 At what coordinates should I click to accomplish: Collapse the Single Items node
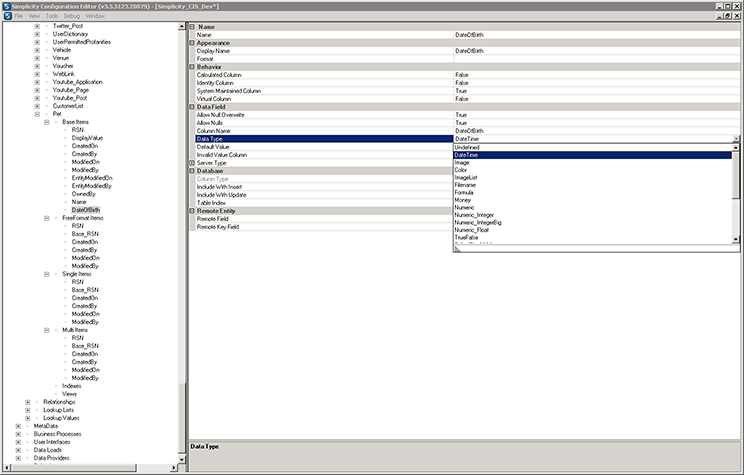46,274
